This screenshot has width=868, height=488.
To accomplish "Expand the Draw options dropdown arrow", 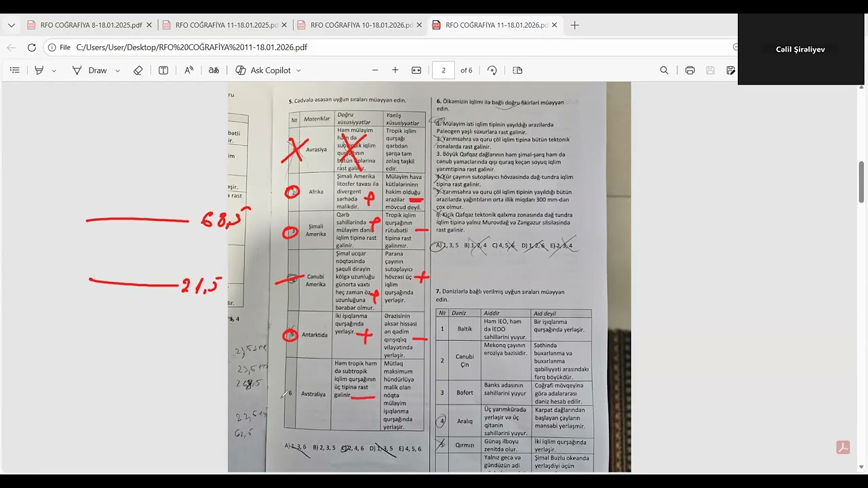I will point(117,70).
